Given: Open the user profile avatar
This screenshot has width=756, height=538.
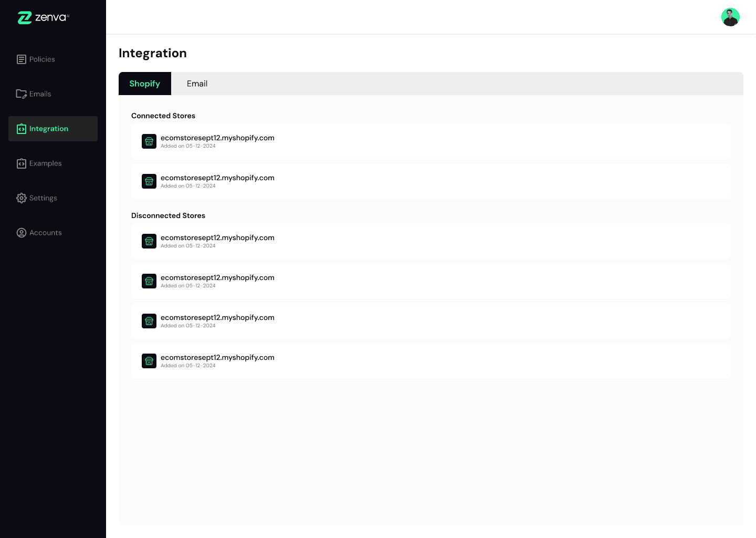Looking at the screenshot, I should (730, 17).
